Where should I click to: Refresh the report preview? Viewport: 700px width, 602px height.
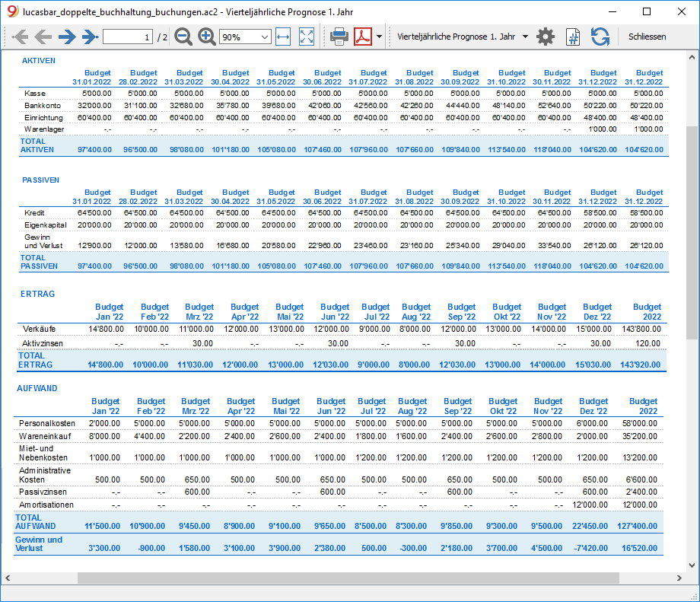600,37
